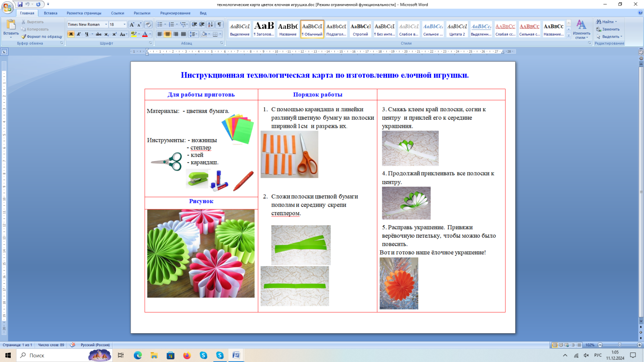
Task: Switch to the Вставка ribbon tab
Action: (x=50, y=13)
